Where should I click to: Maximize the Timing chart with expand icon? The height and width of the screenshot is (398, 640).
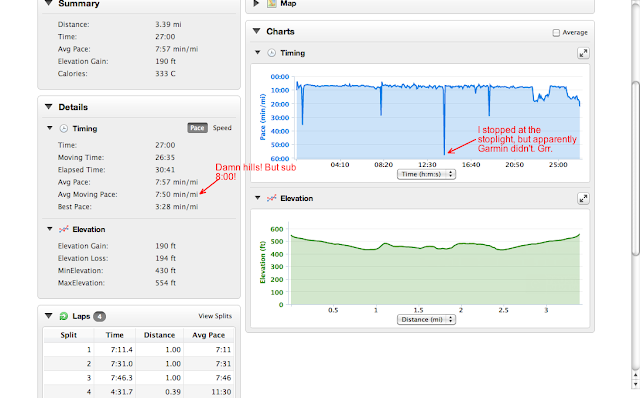[x=583, y=53]
